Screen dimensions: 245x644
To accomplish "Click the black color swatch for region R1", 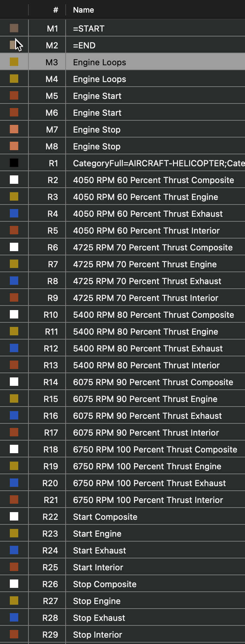I will click(14, 163).
